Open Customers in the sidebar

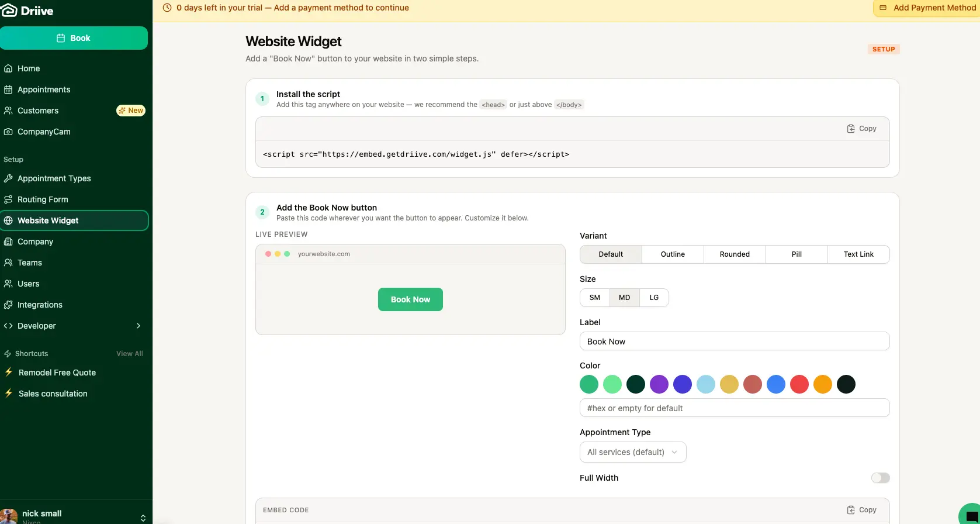coord(74,111)
